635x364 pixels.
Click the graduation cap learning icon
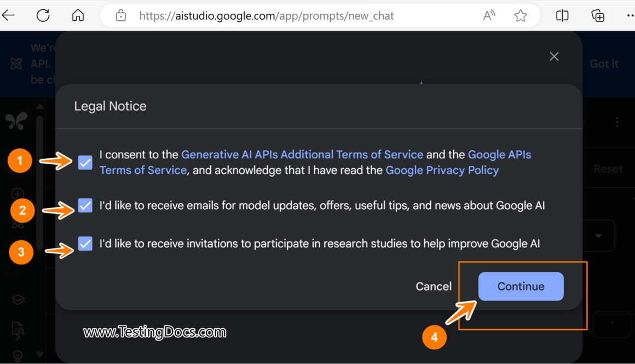pyautogui.click(x=18, y=299)
